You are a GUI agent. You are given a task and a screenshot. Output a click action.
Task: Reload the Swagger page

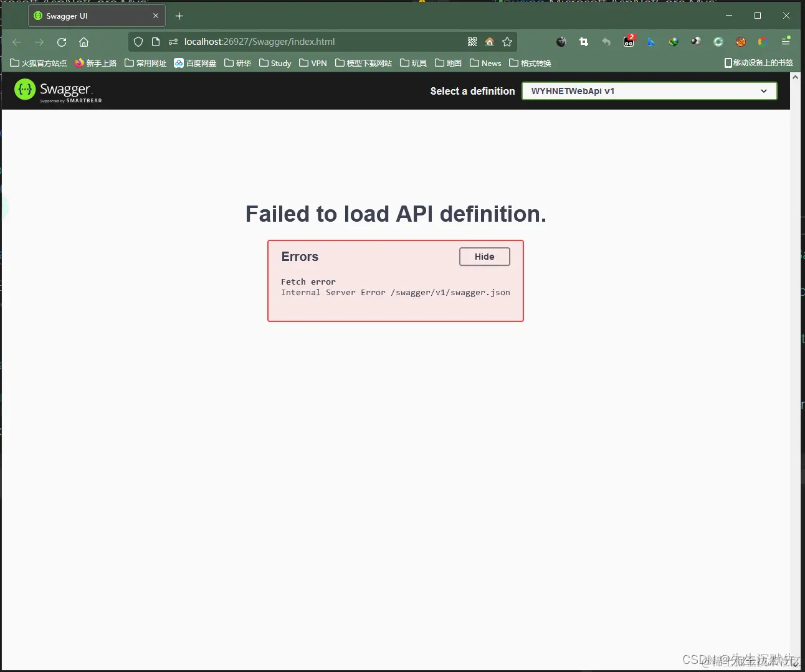[x=62, y=42]
